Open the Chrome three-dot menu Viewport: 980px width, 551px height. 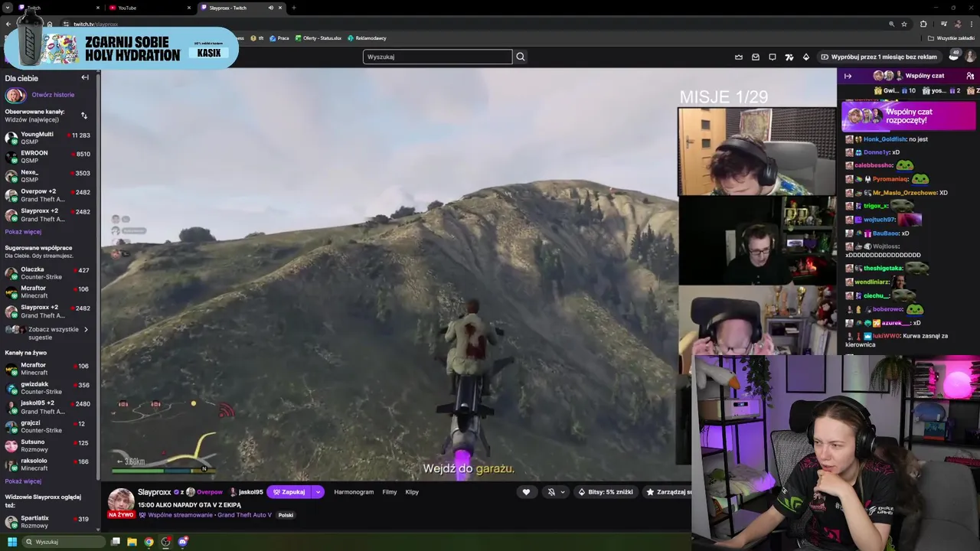coord(972,24)
